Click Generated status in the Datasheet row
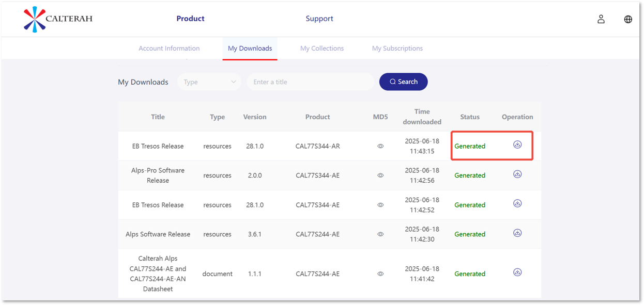Viewport: 644px width, 305px height. click(470, 274)
